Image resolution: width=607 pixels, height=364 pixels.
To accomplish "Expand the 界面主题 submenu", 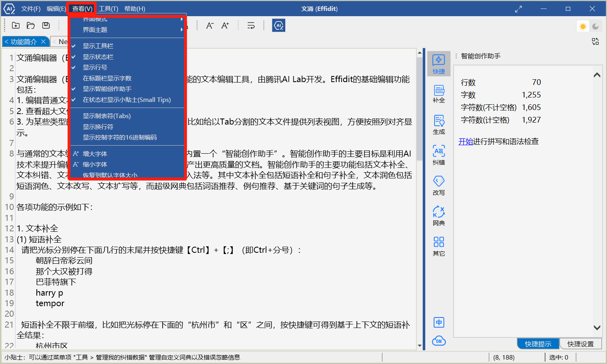I will (x=127, y=30).
